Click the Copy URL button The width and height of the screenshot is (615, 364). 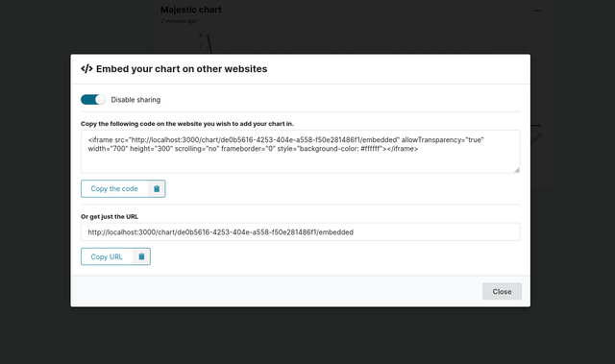click(115, 256)
